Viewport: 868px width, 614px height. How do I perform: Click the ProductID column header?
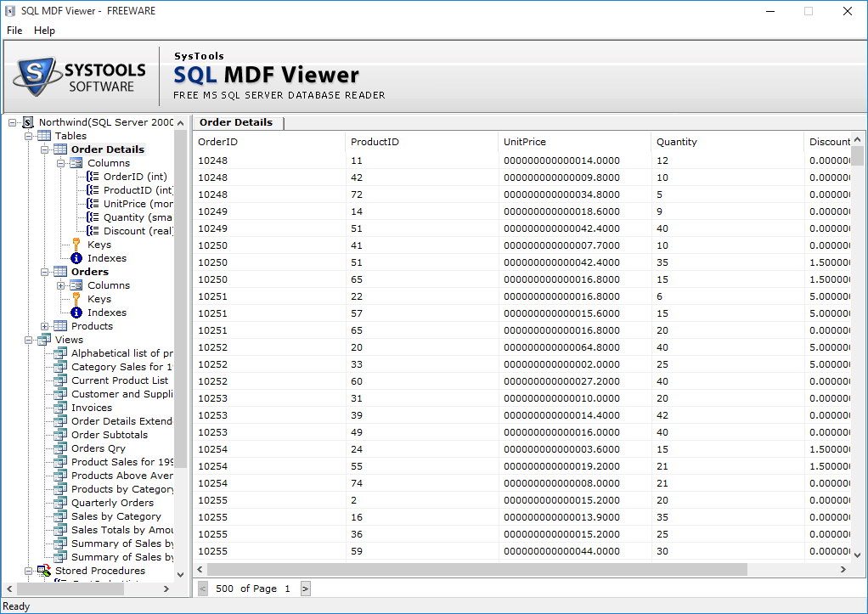[422, 142]
